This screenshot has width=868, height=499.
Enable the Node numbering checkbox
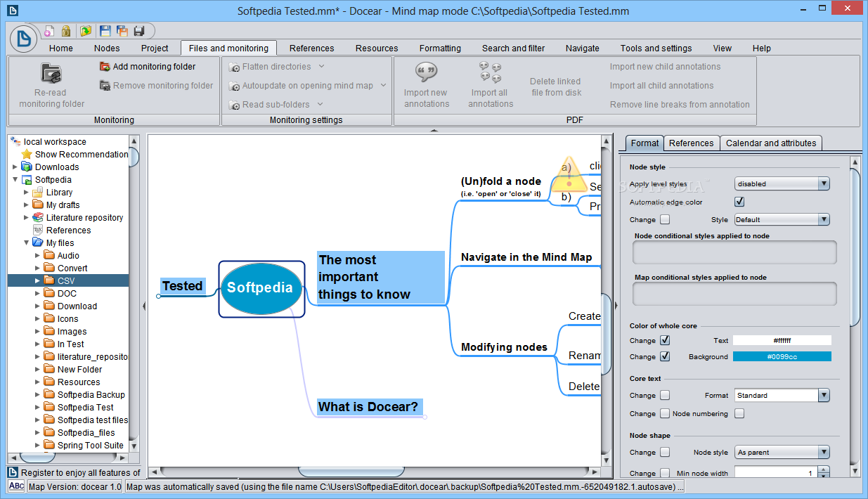point(739,413)
